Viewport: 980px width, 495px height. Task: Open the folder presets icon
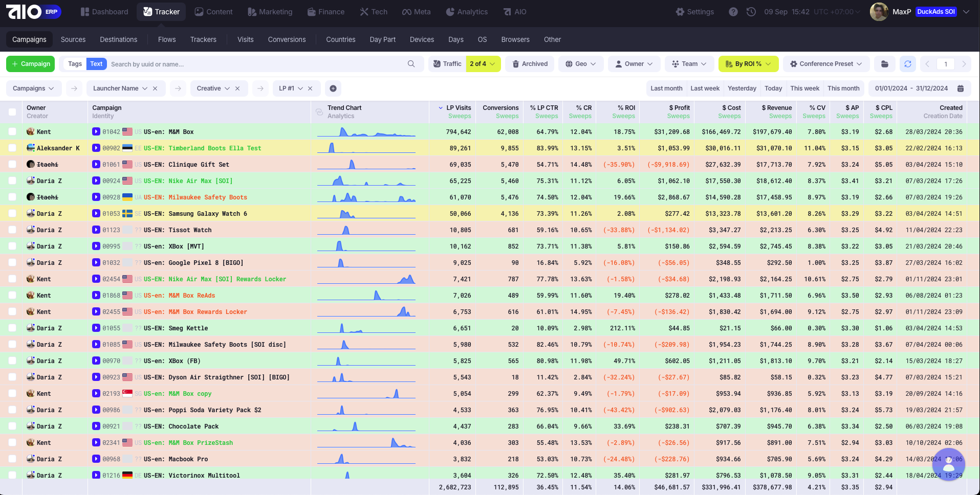(885, 64)
